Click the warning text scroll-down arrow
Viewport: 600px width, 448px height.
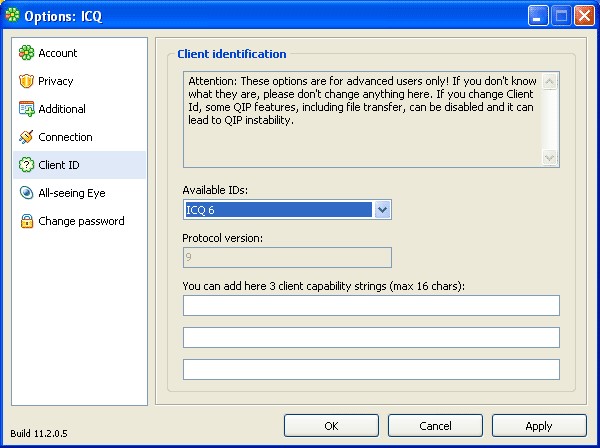pyautogui.click(x=550, y=157)
